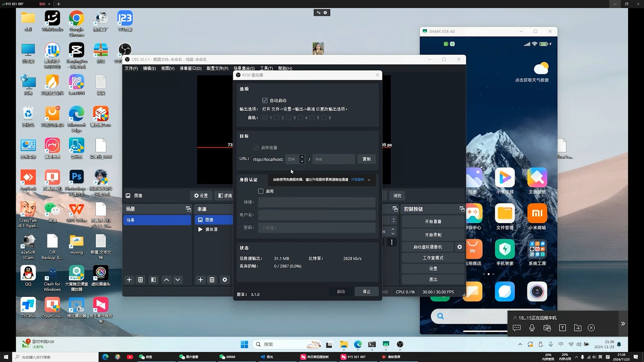644x362 pixels.
Task: Enable the 身份认证 启用 checkbox
Action: tap(261, 191)
